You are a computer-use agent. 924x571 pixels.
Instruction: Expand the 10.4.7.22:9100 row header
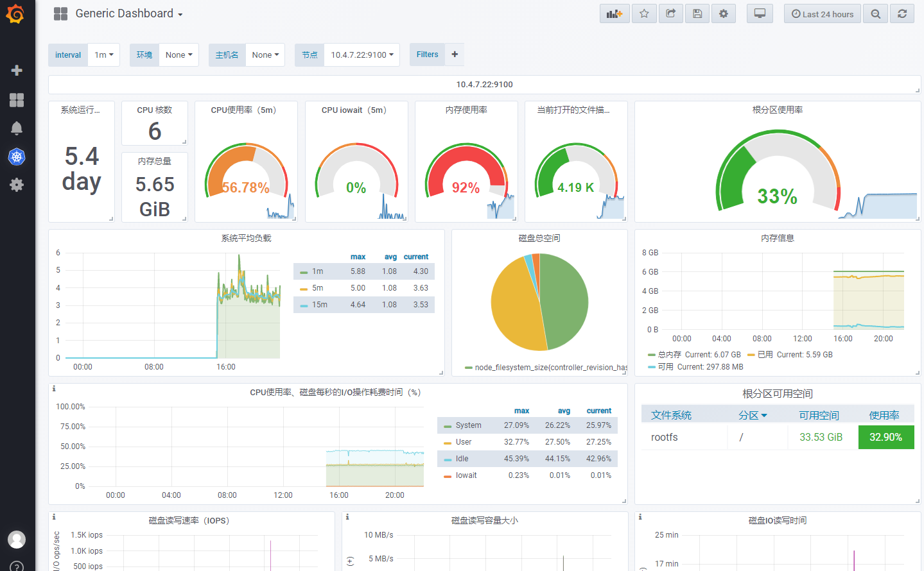coord(485,84)
